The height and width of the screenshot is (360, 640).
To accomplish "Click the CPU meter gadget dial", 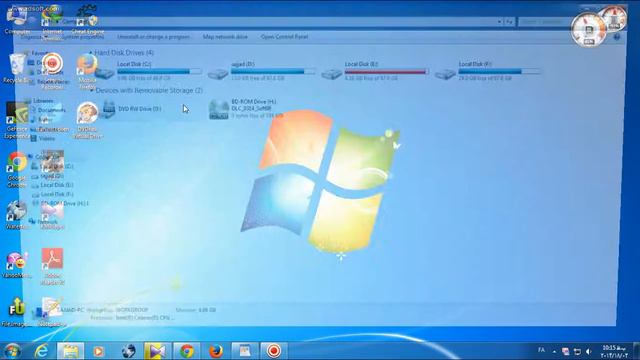I will [x=589, y=29].
